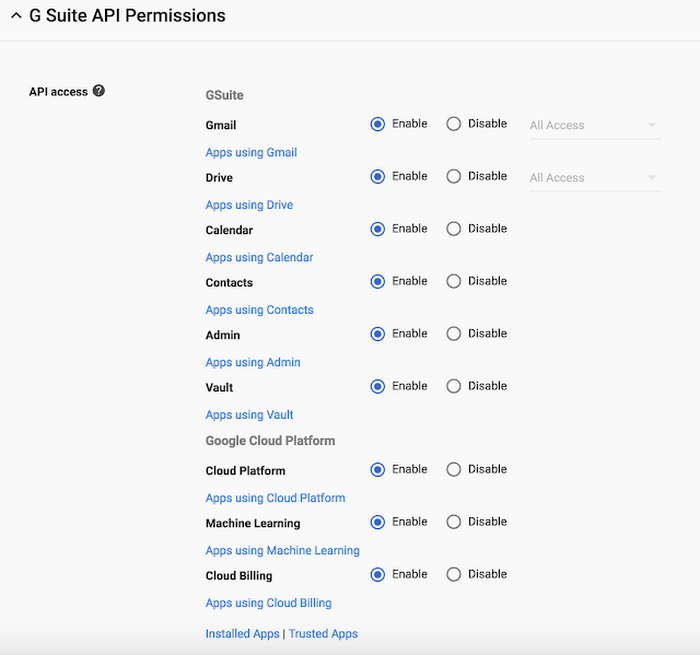Open the Apps using Calendar link
This screenshot has width=700, height=655.
click(x=259, y=258)
